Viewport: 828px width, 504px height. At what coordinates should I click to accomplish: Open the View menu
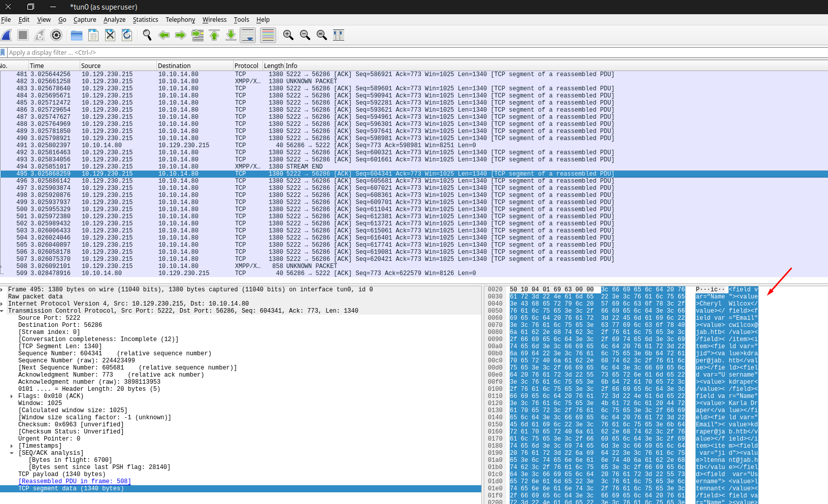[x=44, y=20]
